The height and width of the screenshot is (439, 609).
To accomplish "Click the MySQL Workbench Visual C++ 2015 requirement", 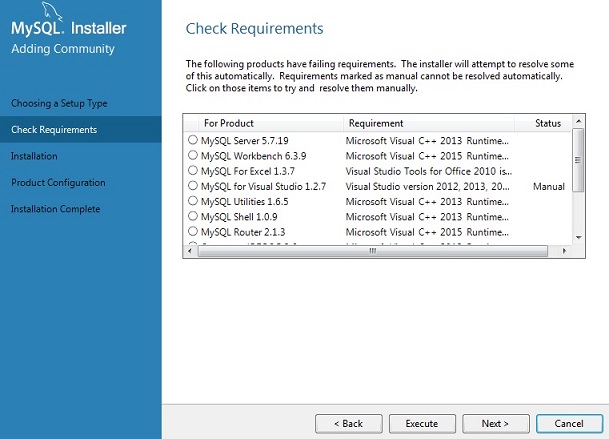I will (427, 156).
